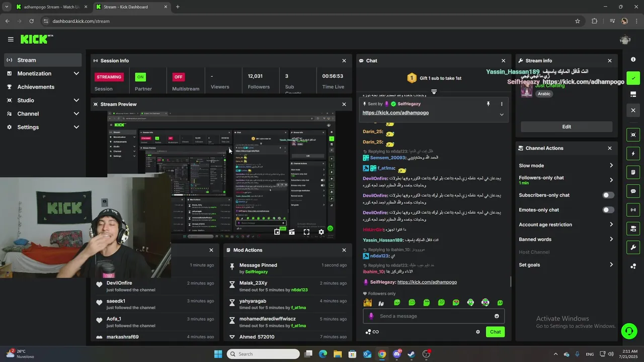Open Followers-only chat options
The width and height of the screenshot is (644, 362).
566,180
